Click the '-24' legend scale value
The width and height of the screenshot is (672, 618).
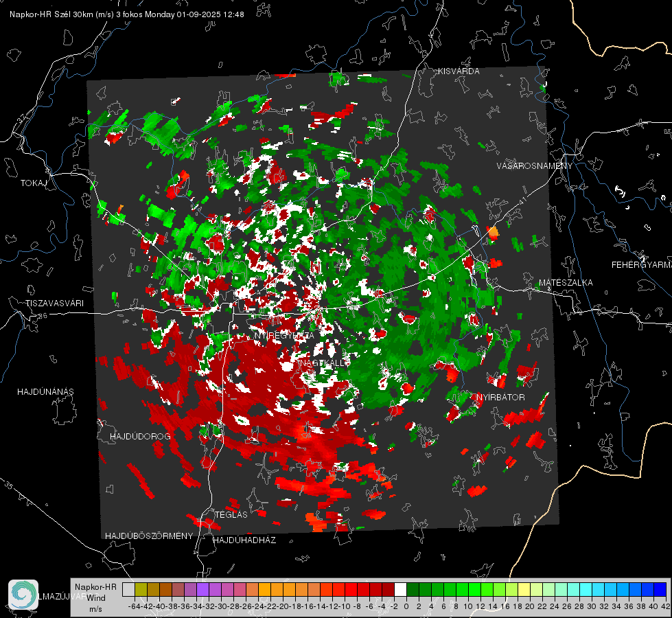(258, 606)
